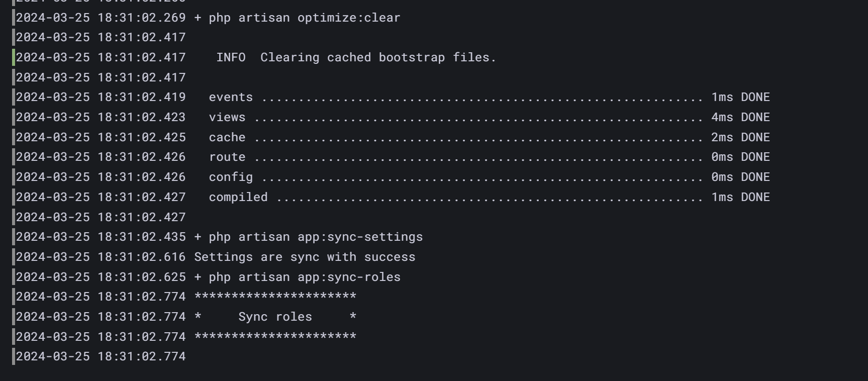Select the "Settings are sync with success" message

point(305,257)
